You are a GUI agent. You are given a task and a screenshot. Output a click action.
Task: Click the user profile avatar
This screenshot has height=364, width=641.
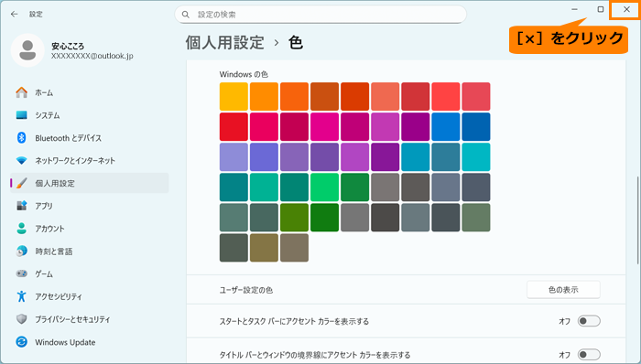click(x=27, y=50)
